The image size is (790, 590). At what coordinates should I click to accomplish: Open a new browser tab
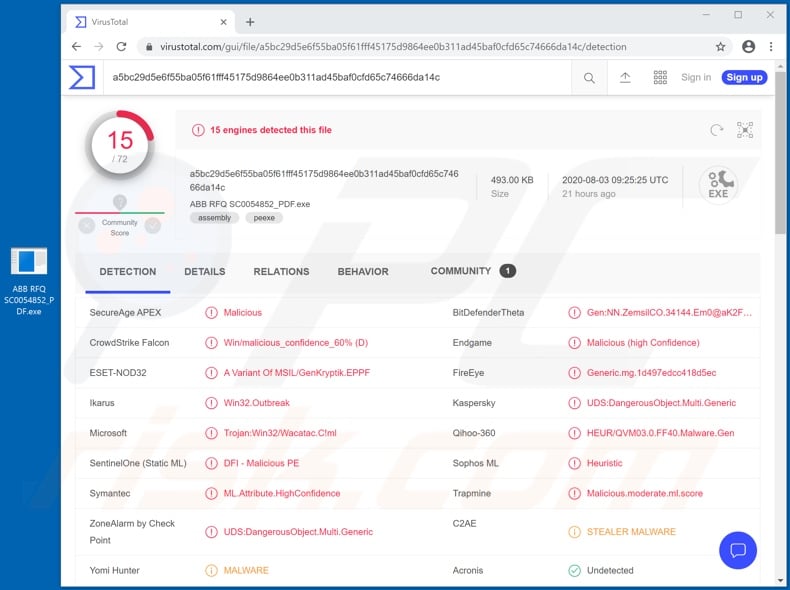pyautogui.click(x=250, y=22)
